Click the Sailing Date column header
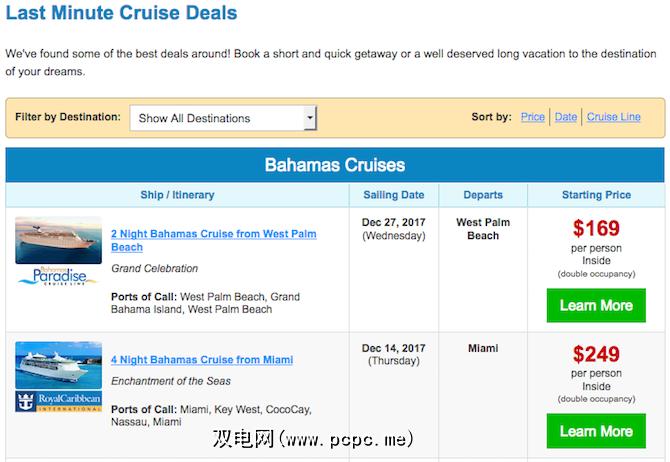The height and width of the screenshot is (462, 670). click(393, 195)
